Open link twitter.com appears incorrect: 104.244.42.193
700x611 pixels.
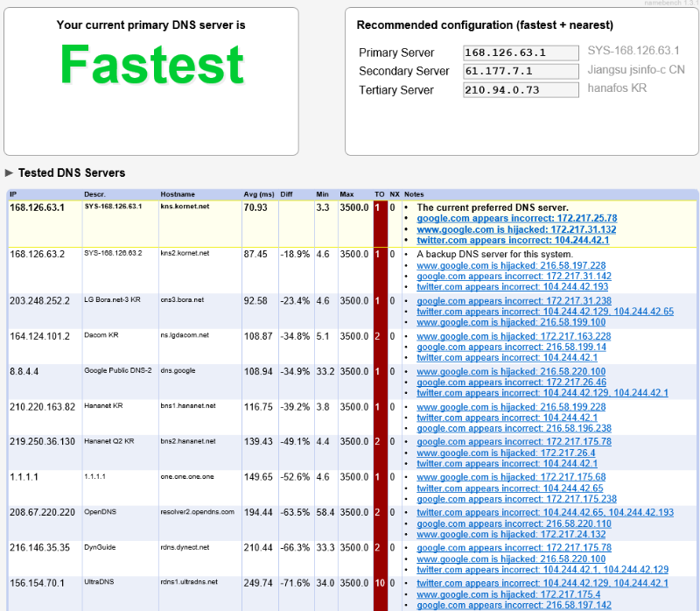click(513, 287)
